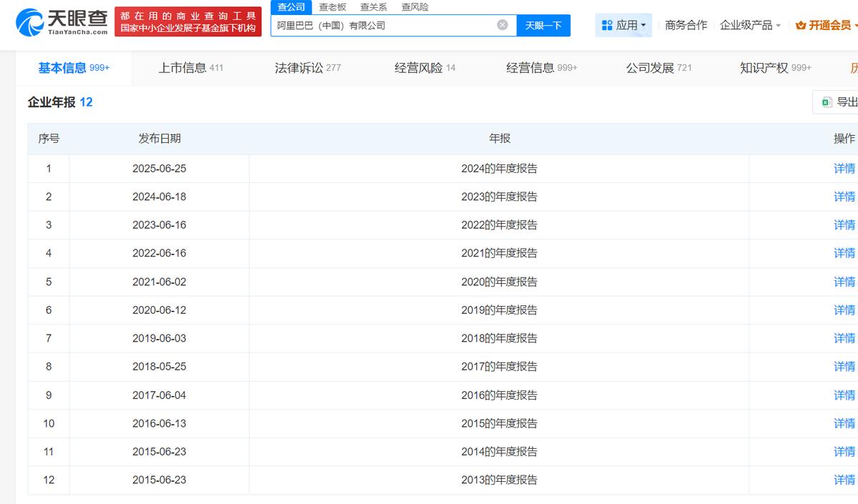Switch to the 查关系 search tab
858x504 pixels.
point(373,7)
